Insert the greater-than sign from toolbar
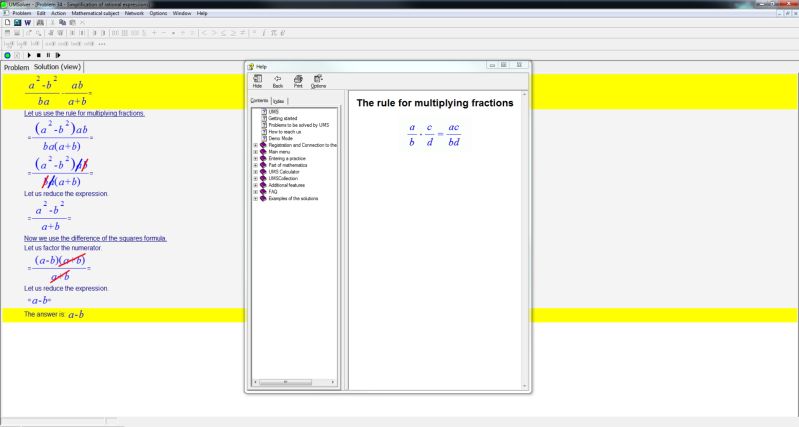This screenshot has width=799, height=427. (214, 33)
